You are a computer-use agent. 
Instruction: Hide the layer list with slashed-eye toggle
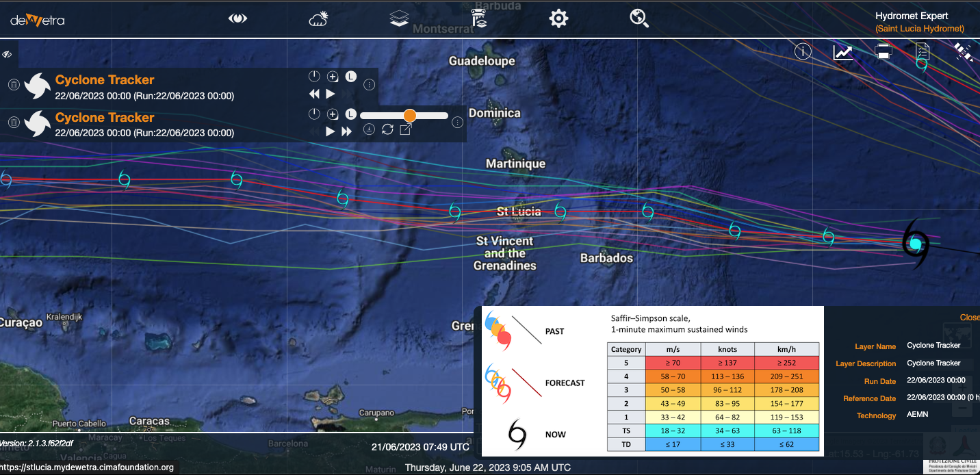click(7, 54)
